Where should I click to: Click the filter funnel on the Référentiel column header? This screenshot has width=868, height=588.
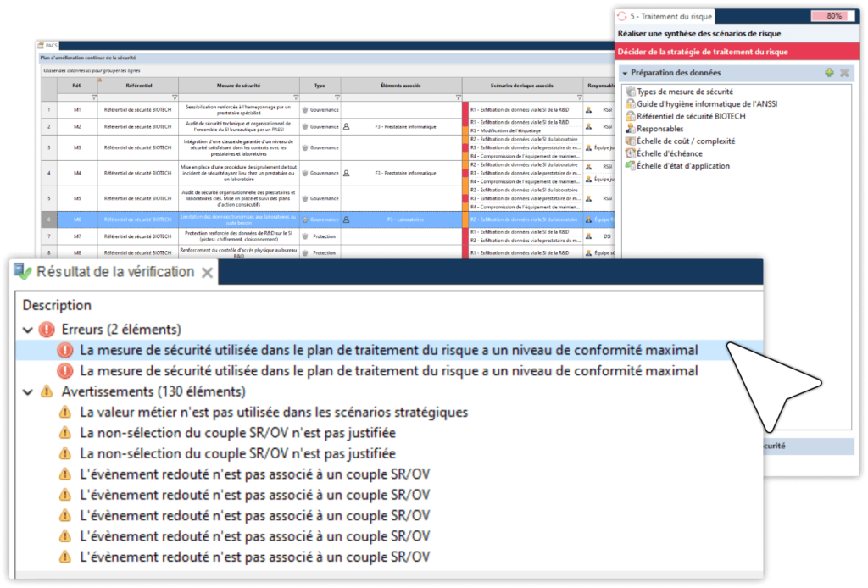(x=175, y=97)
